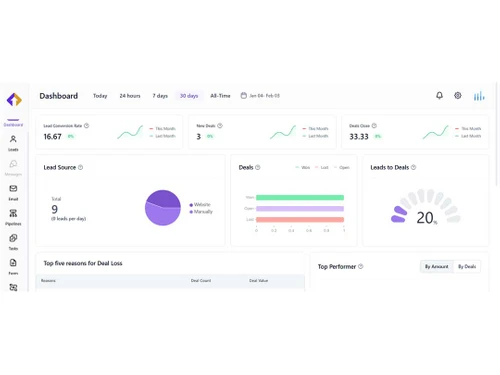Open the Email sidebar icon
Viewport: 500px width, 375px height.
pos(13,188)
